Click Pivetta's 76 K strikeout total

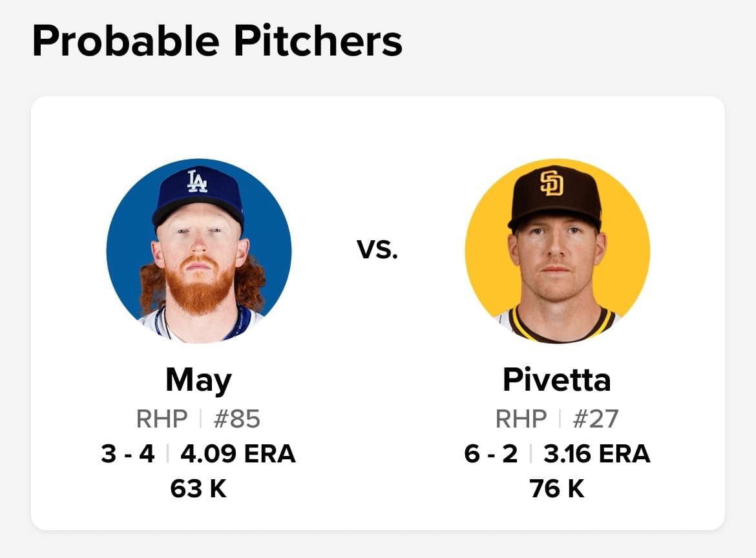point(557,488)
